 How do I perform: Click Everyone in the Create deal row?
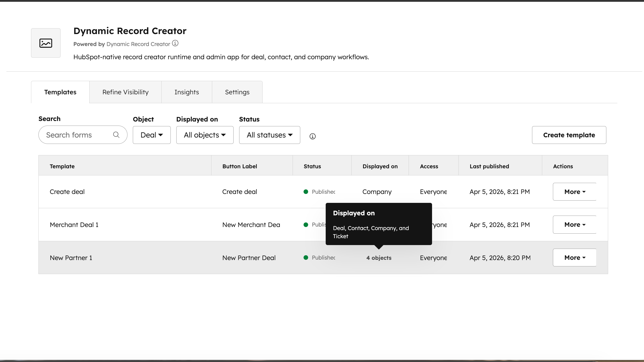pos(433,192)
